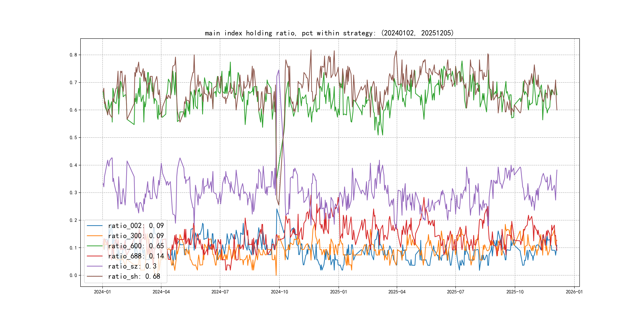Click the brown ratio_sh legend line
The height and width of the screenshot is (322, 644).
(x=95, y=276)
